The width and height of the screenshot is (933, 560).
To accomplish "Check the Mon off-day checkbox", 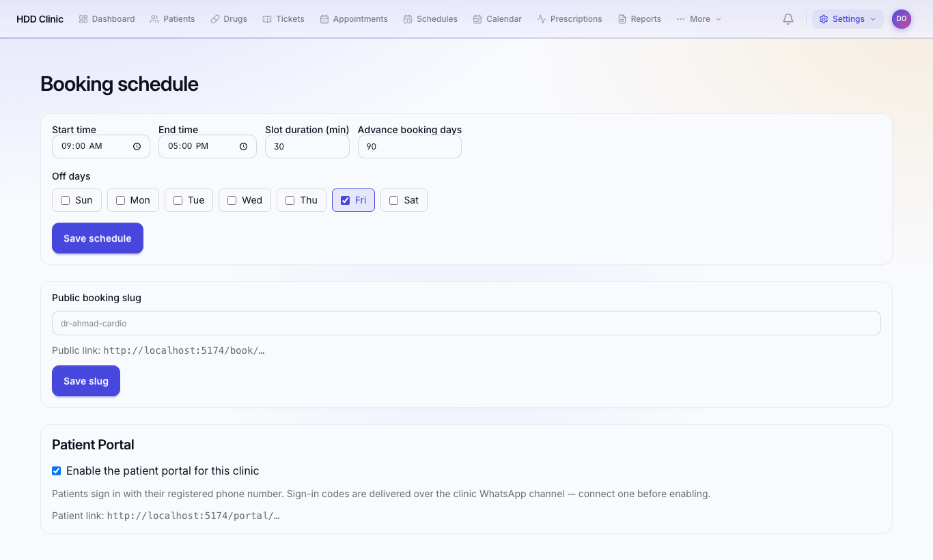I will 121,200.
